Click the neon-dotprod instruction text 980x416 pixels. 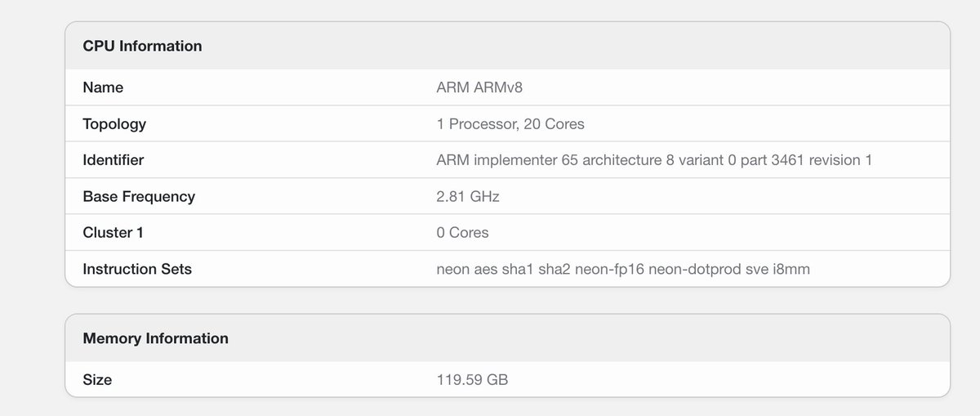(694, 269)
